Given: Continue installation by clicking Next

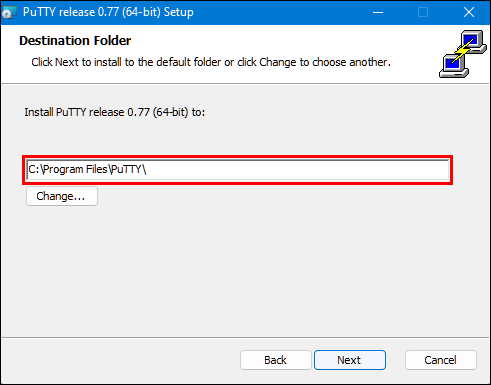Looking at the screenshot, I should (x=350, y=360).
